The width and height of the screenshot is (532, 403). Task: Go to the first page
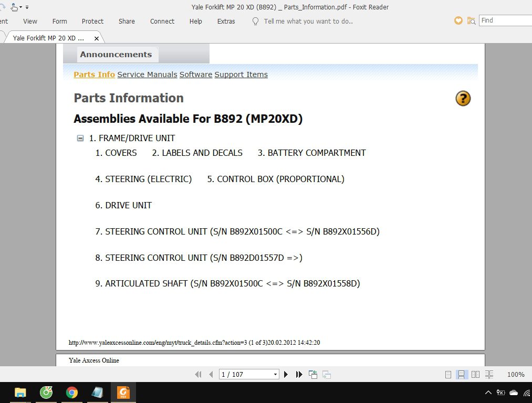tap(198, 375)
